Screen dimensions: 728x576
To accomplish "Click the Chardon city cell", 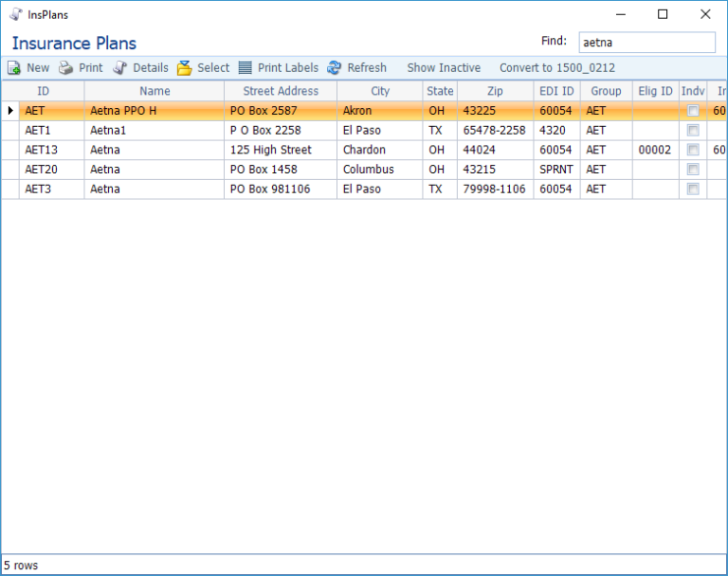I will [x=380, y=150].
